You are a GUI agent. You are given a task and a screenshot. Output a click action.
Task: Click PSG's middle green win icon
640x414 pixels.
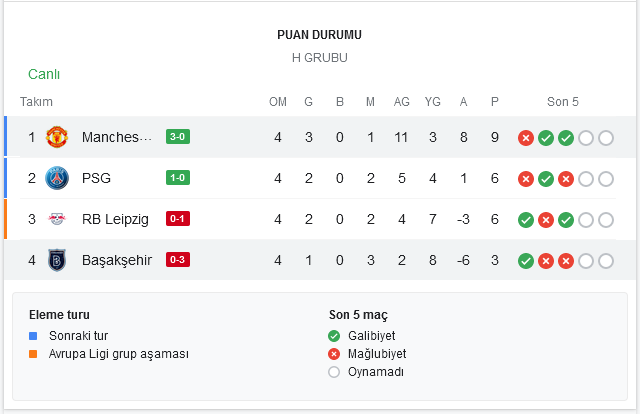tap(546, 179)
